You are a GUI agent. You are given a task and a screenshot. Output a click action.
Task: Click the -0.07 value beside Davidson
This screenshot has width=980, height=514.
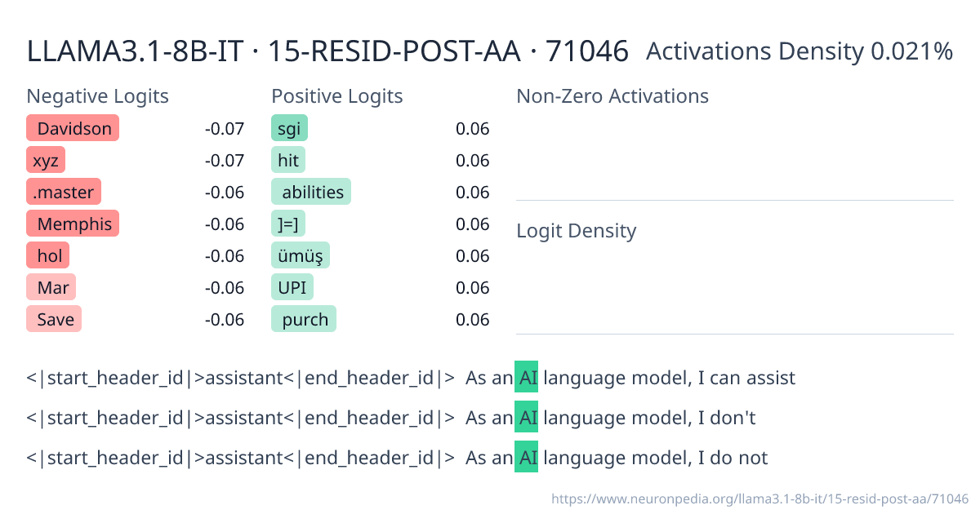pyautogui.click(x=225, y=128)
